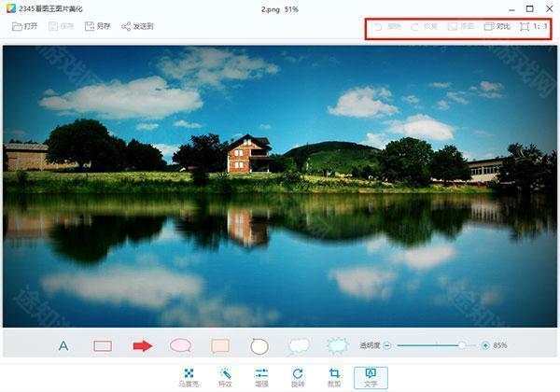Select the orange square speech bubble

coord(220,345)
